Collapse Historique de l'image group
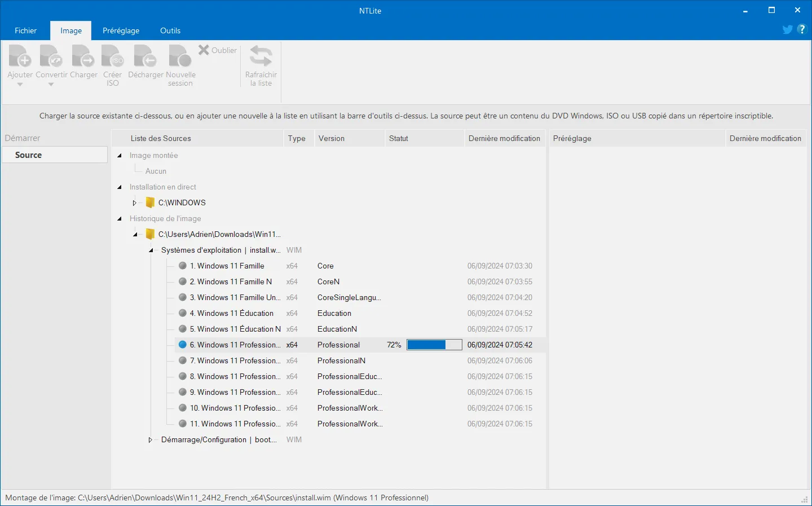This screenshot has height=506, width=812. point(119,218)
